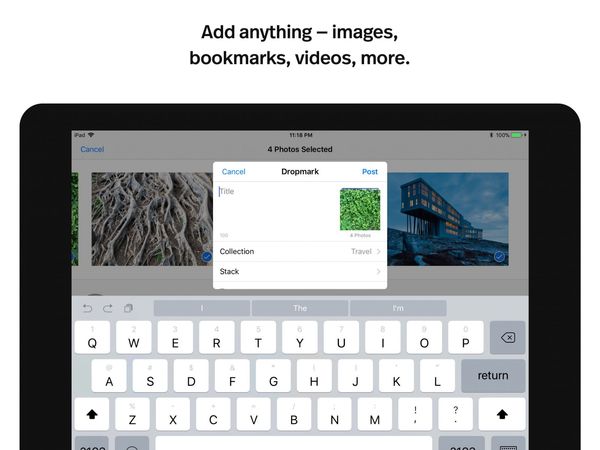Tap the Z key
The width and height of the screenshot is (600, 450).
pyautogui.click(x=132, y=414)
